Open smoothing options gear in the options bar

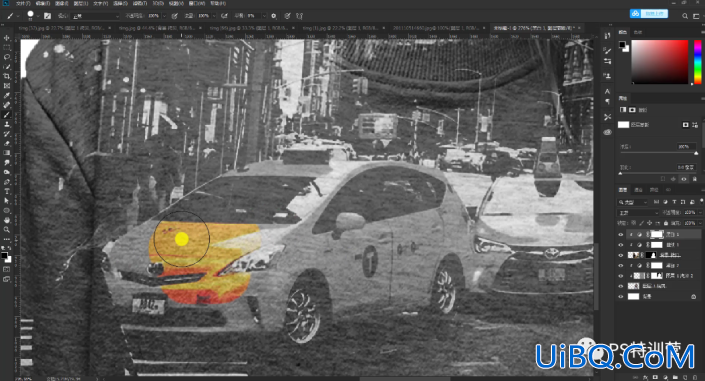274,16
